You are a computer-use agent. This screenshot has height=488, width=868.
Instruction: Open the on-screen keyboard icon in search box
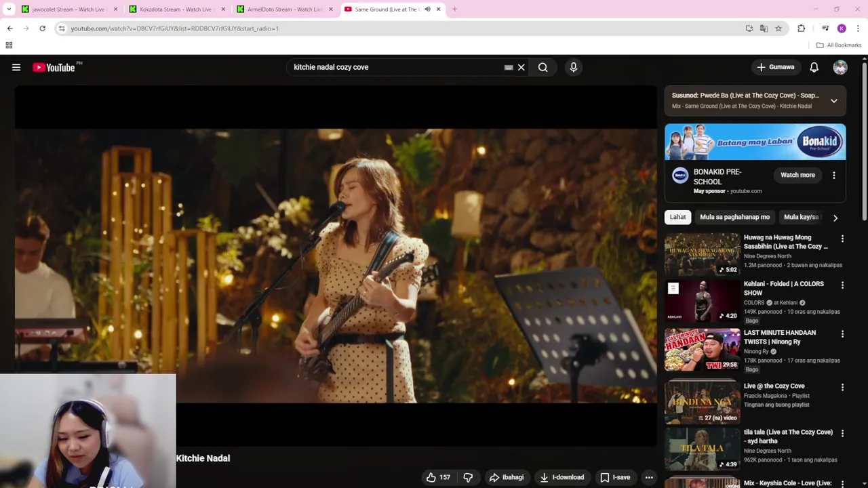click(509, 67)
